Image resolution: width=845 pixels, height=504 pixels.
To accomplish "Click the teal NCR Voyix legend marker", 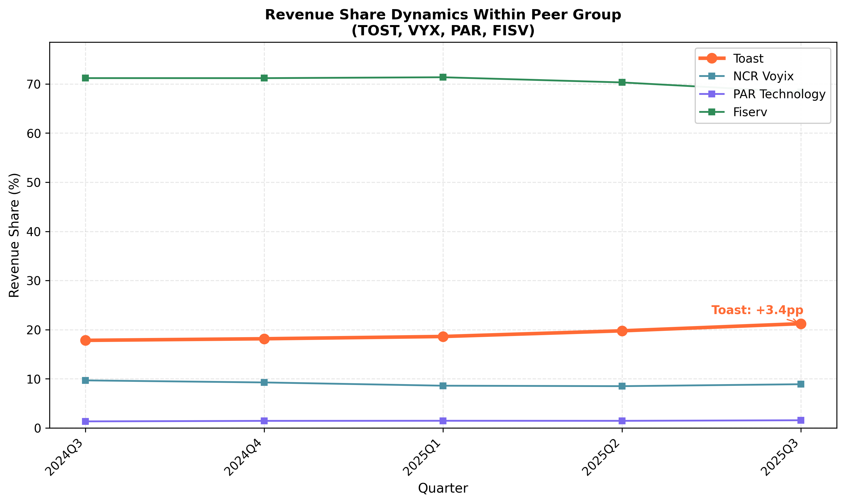I will (x=712, y=76).
